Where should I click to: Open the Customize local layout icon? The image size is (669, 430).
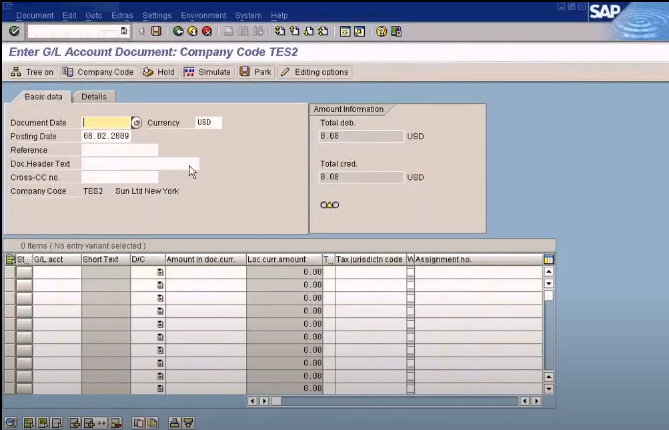[396, 31]
